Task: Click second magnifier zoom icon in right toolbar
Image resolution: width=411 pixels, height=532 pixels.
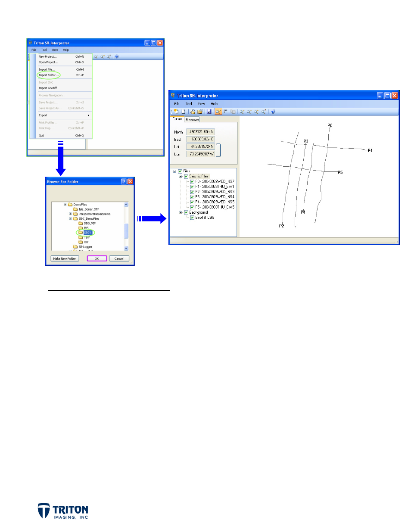Action: [249, 112]
